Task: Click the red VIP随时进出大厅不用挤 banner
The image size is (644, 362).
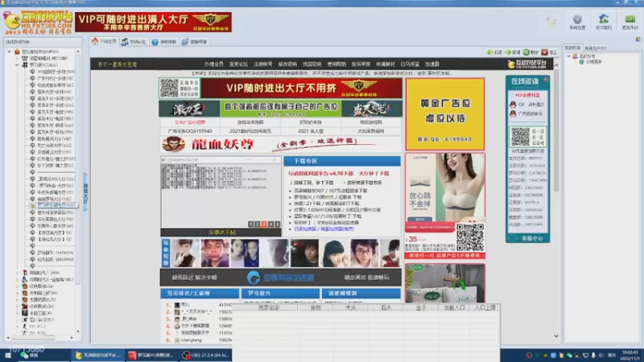Action: click(x=301, y=88)
